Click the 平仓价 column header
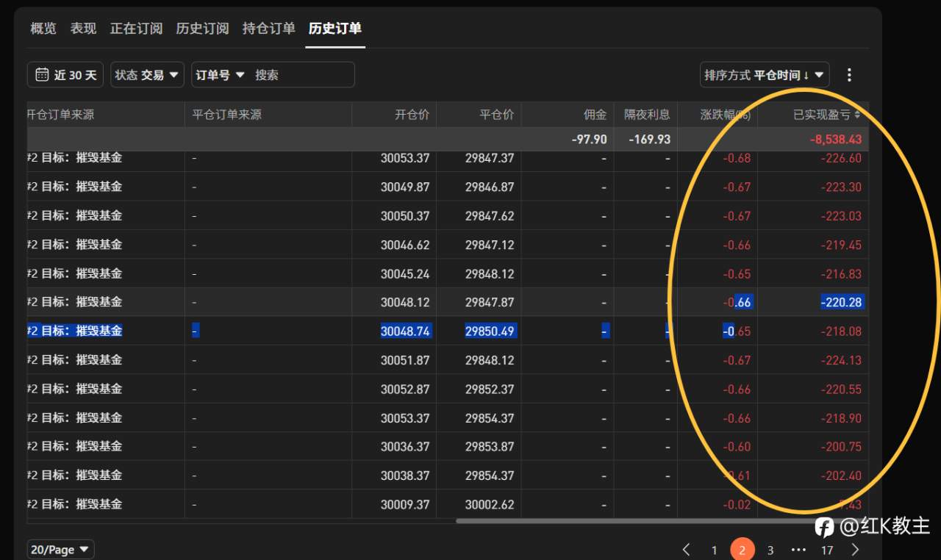 497,115
